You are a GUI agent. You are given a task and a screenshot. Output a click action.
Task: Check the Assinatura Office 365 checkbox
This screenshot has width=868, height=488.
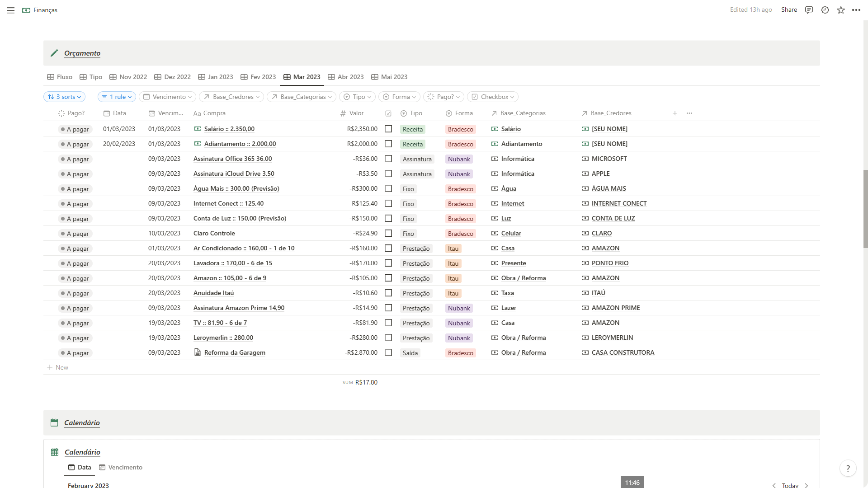(x=388, y=159)
